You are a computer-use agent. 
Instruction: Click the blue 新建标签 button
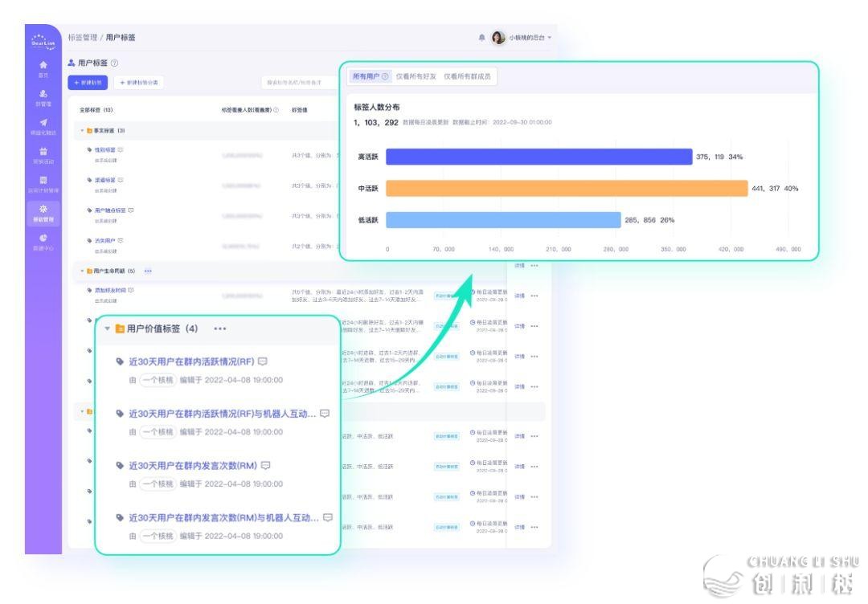89,83
